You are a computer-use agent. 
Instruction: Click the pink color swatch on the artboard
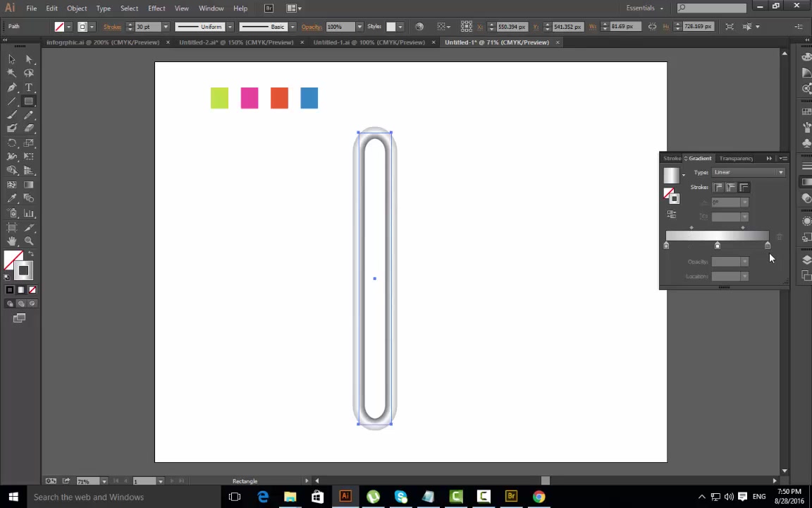250,98
